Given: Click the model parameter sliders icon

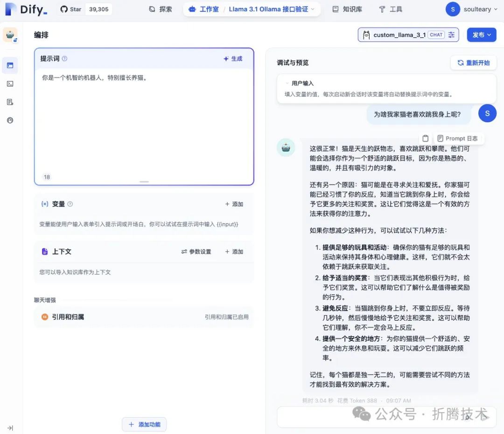Looking at the screenshot, I should click(x=452, y=34).
